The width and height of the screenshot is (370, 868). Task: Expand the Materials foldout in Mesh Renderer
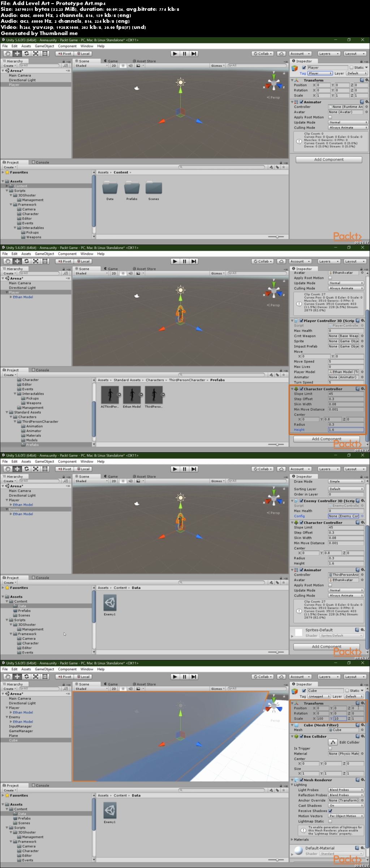(292, 839)
